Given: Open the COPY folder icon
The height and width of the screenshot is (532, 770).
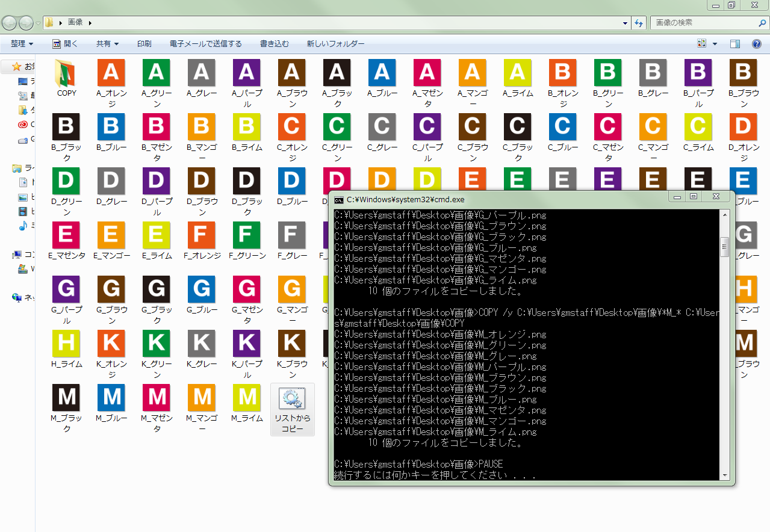Looking at the screenshot, I should click(66, 73).
